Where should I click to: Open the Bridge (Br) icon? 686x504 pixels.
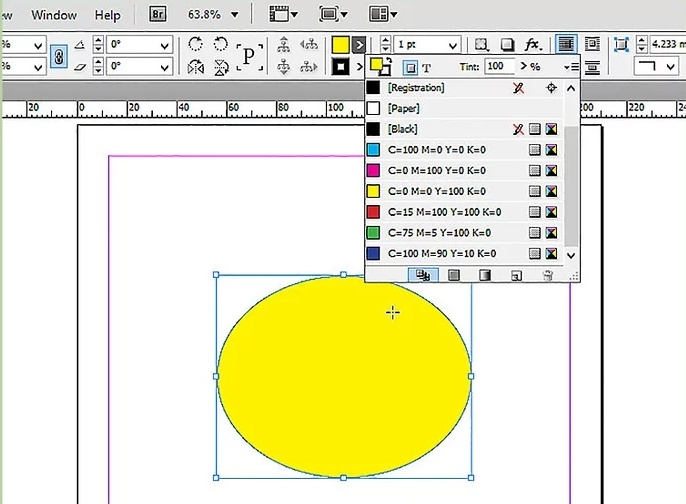point(158,14)
